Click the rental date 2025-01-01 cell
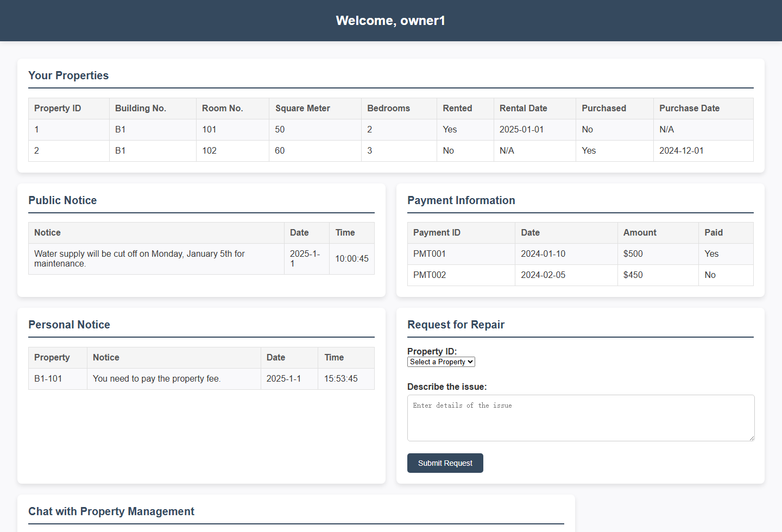782x532 pixels. point(535,130)
